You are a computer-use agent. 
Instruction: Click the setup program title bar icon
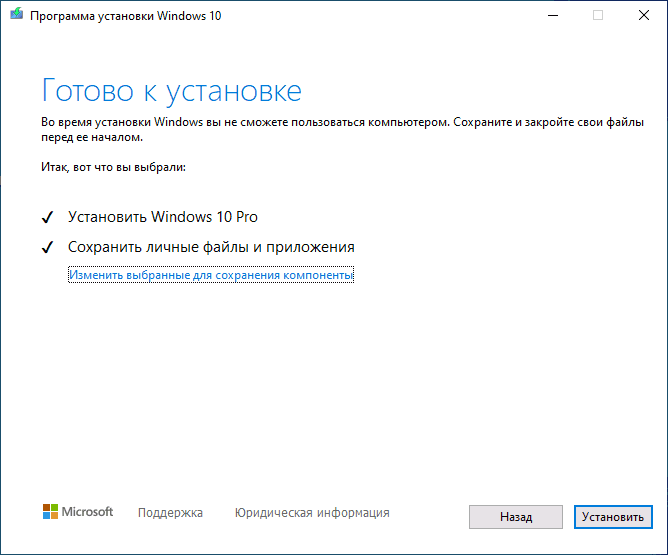point(16,14)
